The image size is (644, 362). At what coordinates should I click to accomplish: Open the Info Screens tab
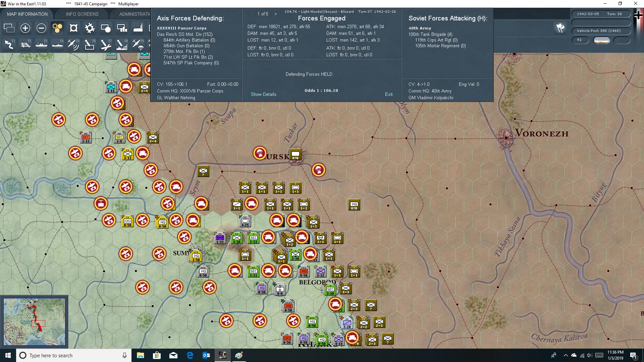[x=82, y=14]
